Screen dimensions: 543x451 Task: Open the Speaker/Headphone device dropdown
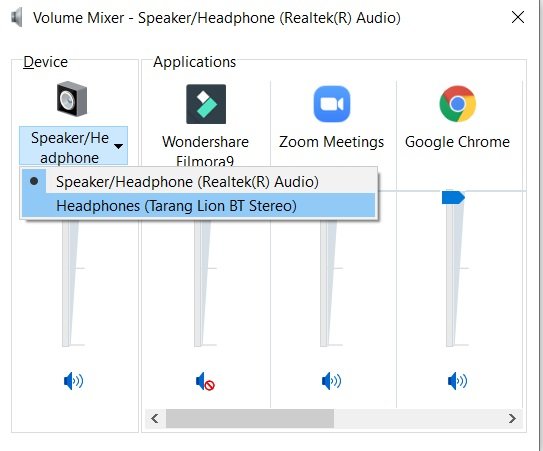(73, 145)
